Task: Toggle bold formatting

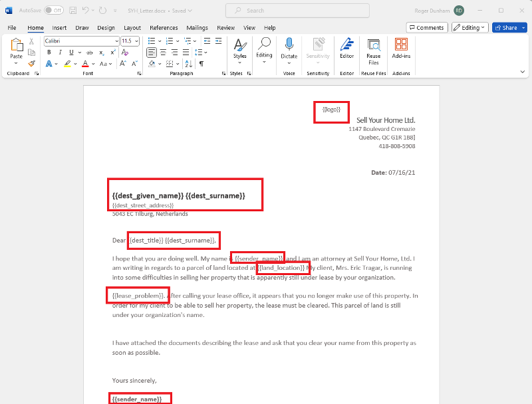Action: (x=49, y=52)
